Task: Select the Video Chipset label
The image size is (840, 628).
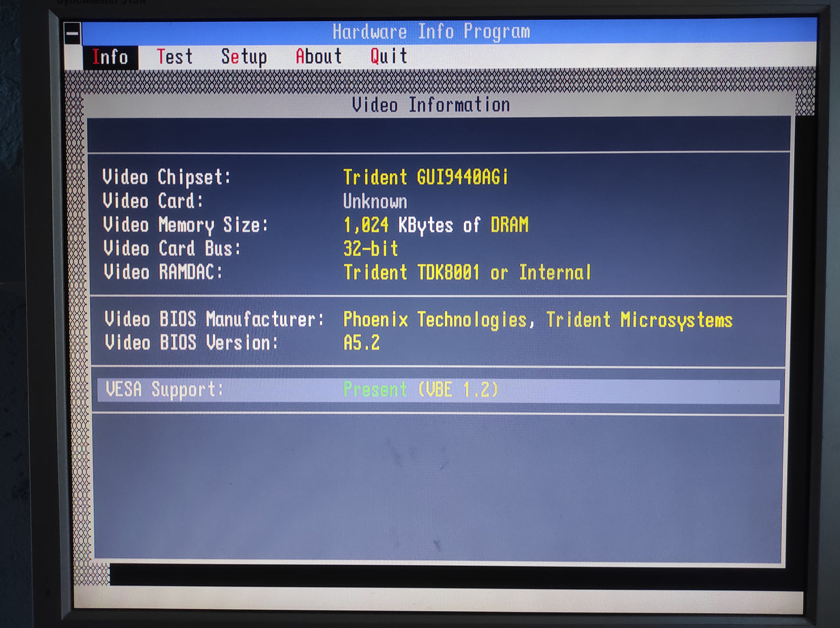Action: (x=167, y=177)
